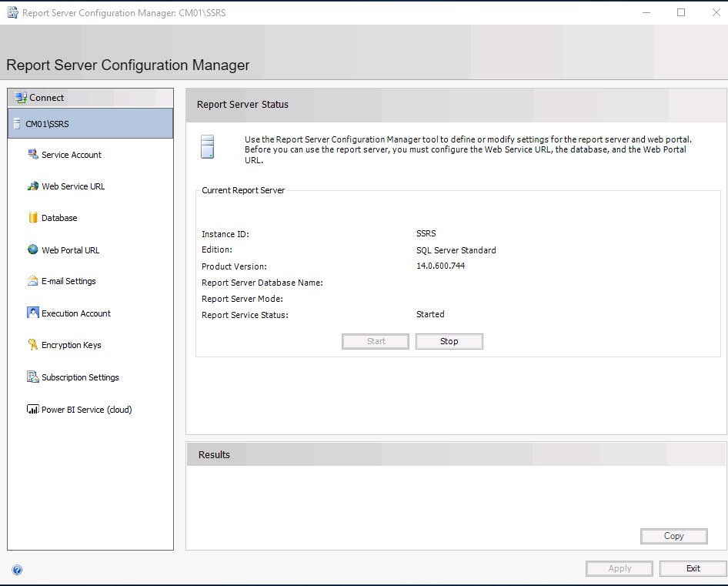The width and height of the screenshot is (728, 586).
Task: Close the Report Server Configuration Manager window
Action: tap(716, 12)
